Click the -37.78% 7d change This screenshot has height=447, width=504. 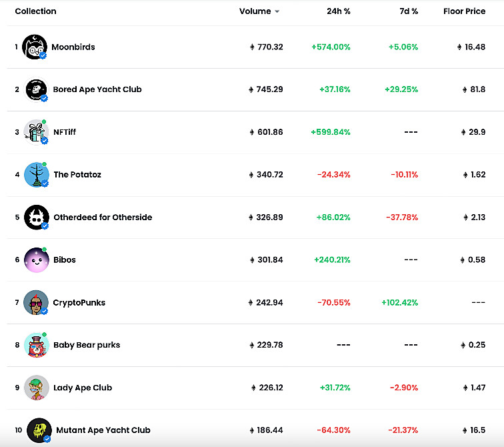402,217
